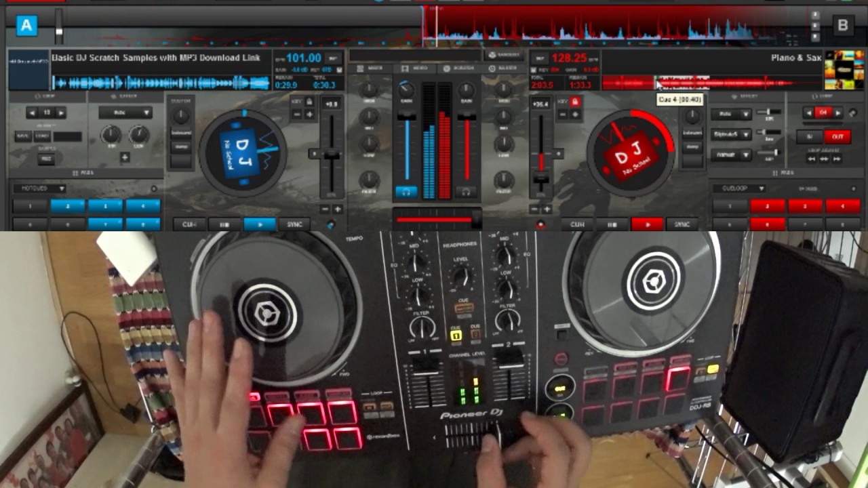
Task: Toggle left channel headphone cue icon
Action: point(407,192)
